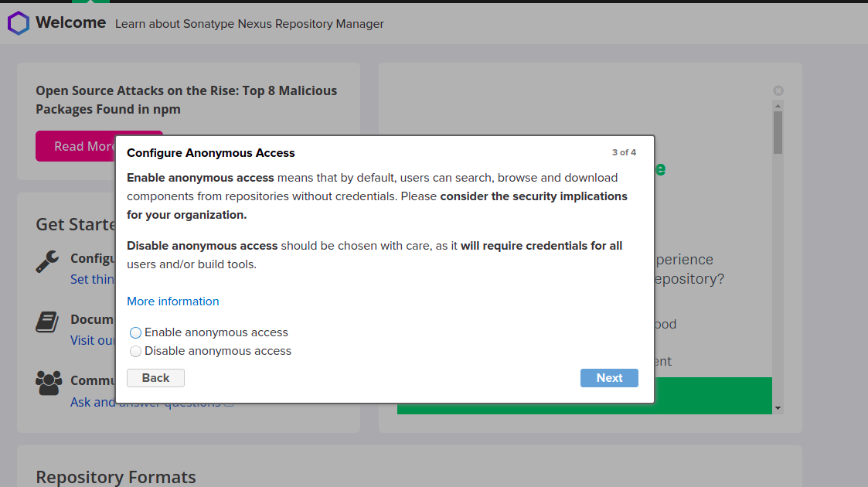Image resolution: width=868 pixels, height=487 pixels.
Task: Open the More information link
Action: click(x=172, y=301)
